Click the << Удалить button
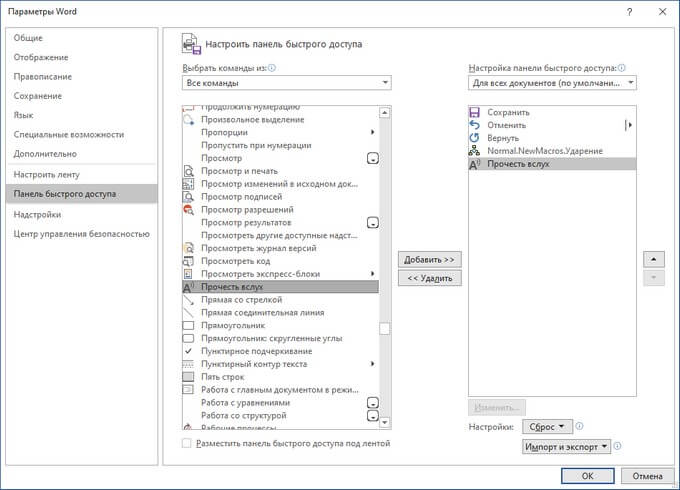 point(430,278)
